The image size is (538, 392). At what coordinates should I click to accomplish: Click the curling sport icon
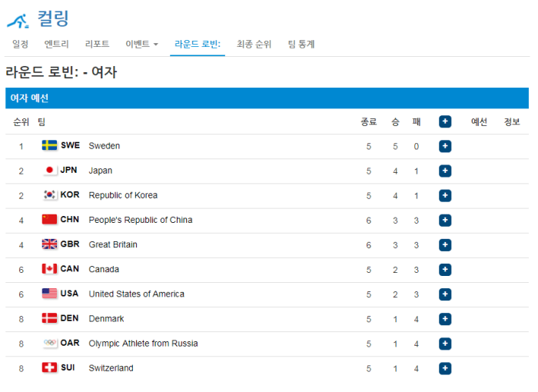[18, 19]
